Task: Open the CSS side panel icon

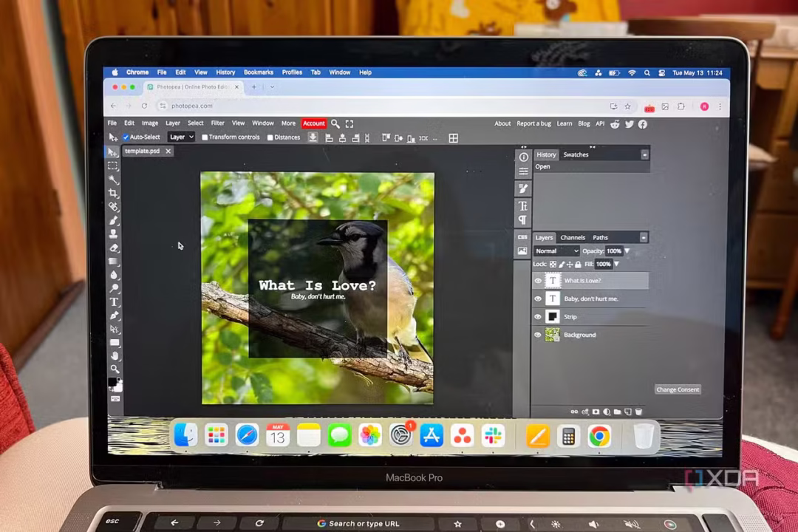Action: point(523,237)
